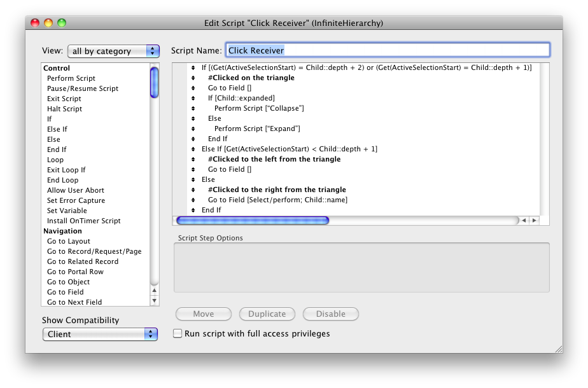Select 'Loop' step in list

point(55,160)
